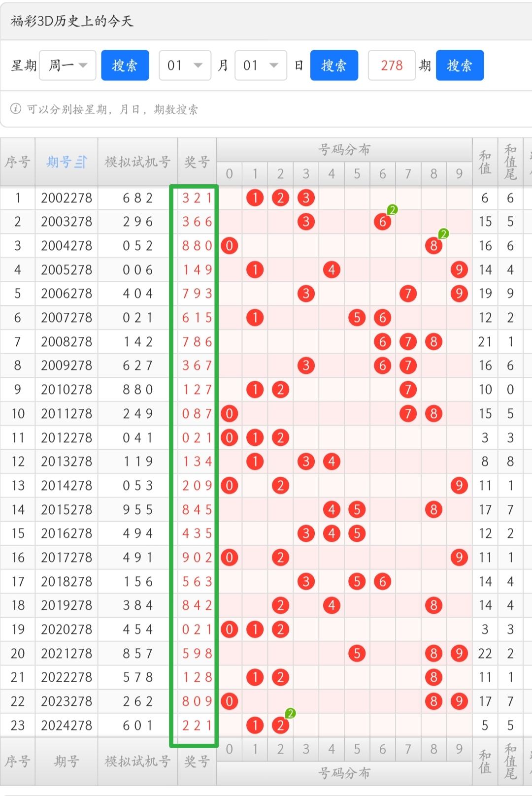Click issue number 2020278
Image resolution: width=532 pixels, height=796 pixels.
(x=66, y=630)
